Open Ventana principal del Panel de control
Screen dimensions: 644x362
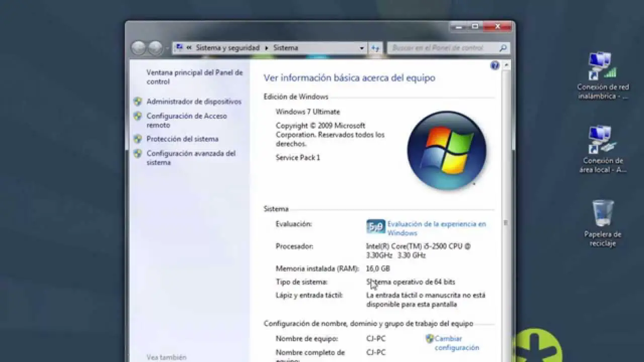click(x=195, y=77)
